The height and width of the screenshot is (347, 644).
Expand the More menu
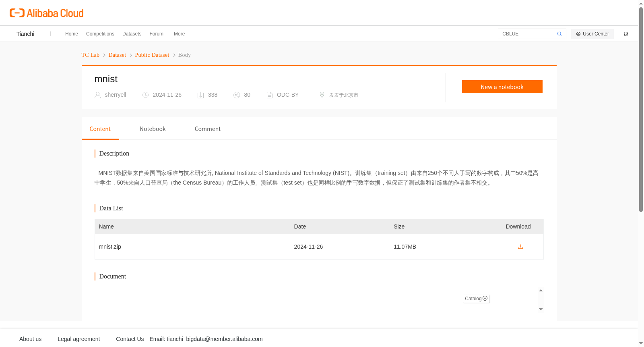(x=180, y=34)
